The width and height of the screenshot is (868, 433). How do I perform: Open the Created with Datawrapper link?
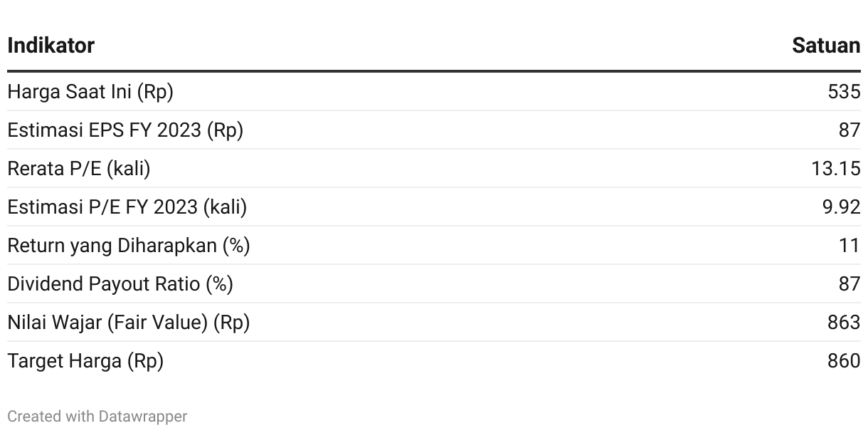tap(97, 417)
